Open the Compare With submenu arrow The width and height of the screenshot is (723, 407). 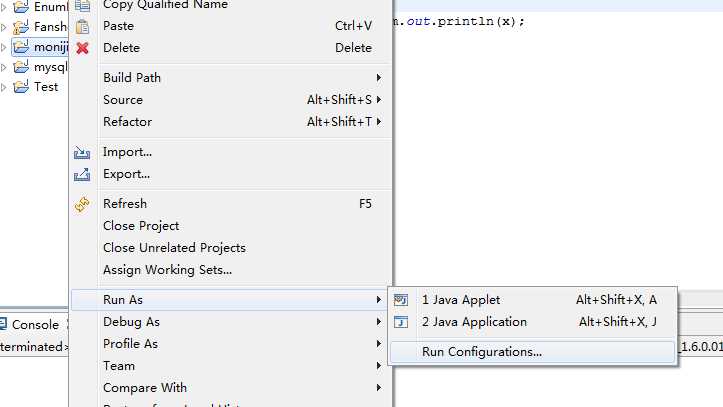(379, 388)
